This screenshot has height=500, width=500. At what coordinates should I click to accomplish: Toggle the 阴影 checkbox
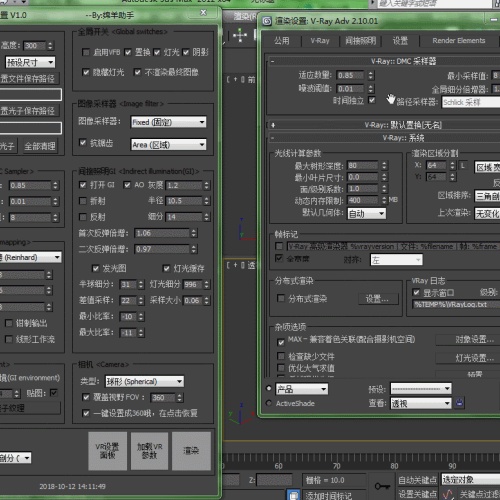tap(186, 52)
